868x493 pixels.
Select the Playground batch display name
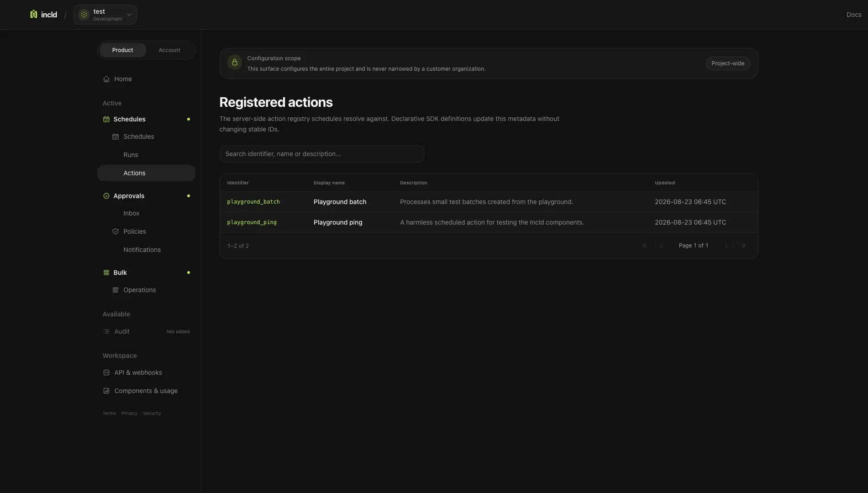(340, 202)
